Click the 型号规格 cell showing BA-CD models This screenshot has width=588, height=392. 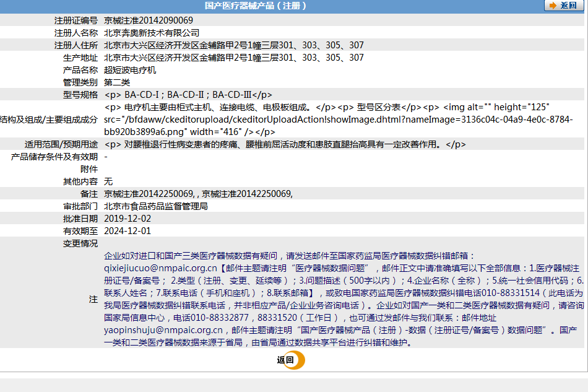point(192,95)
